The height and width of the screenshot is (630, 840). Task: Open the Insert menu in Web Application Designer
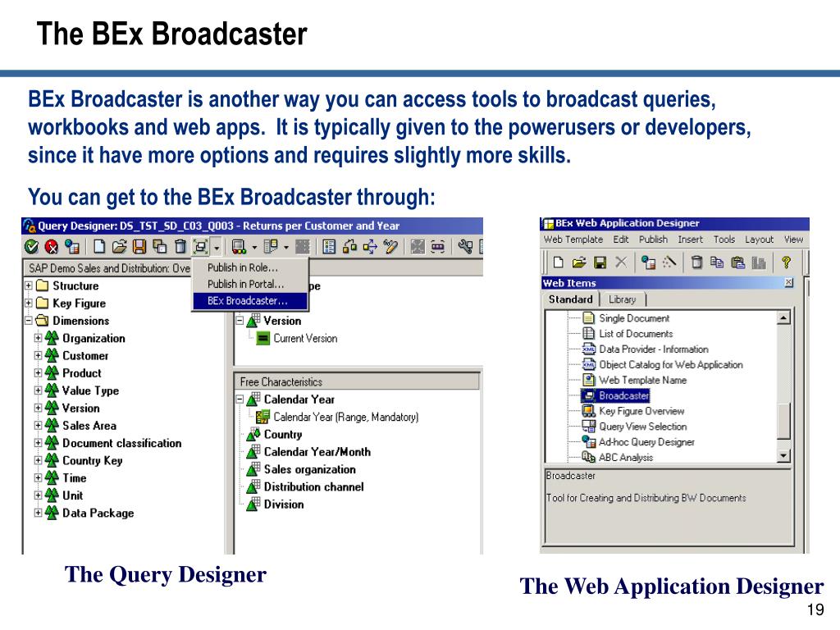tap(690, 240)
